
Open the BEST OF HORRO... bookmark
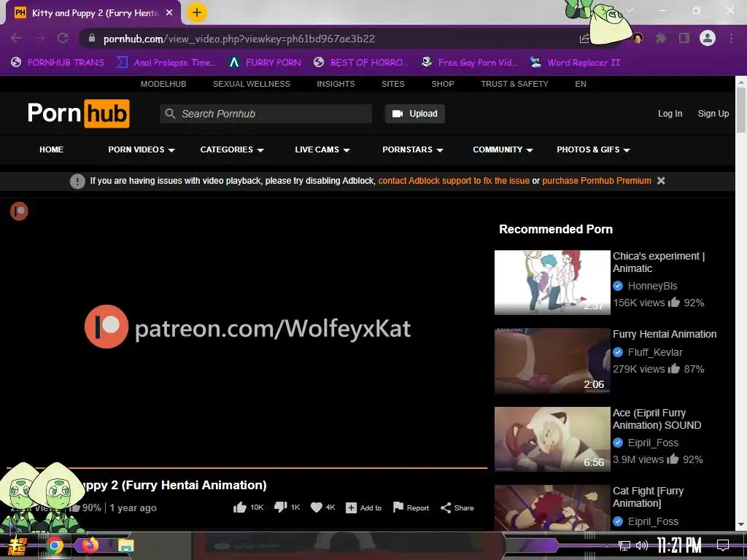(360, 63)
